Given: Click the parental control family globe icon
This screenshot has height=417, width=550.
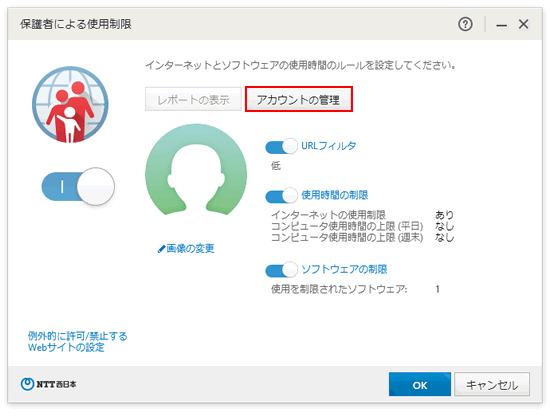Looking at the screenshot, I should (70, 105).
